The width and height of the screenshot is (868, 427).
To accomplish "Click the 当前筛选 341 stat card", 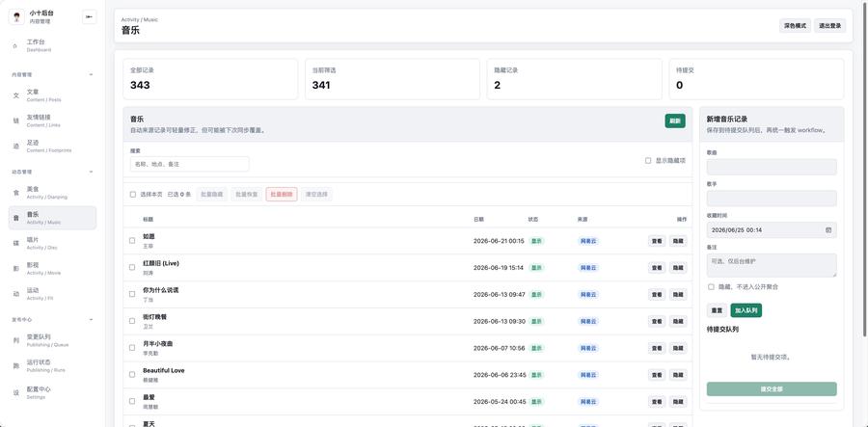I will (x=393, y=79).
